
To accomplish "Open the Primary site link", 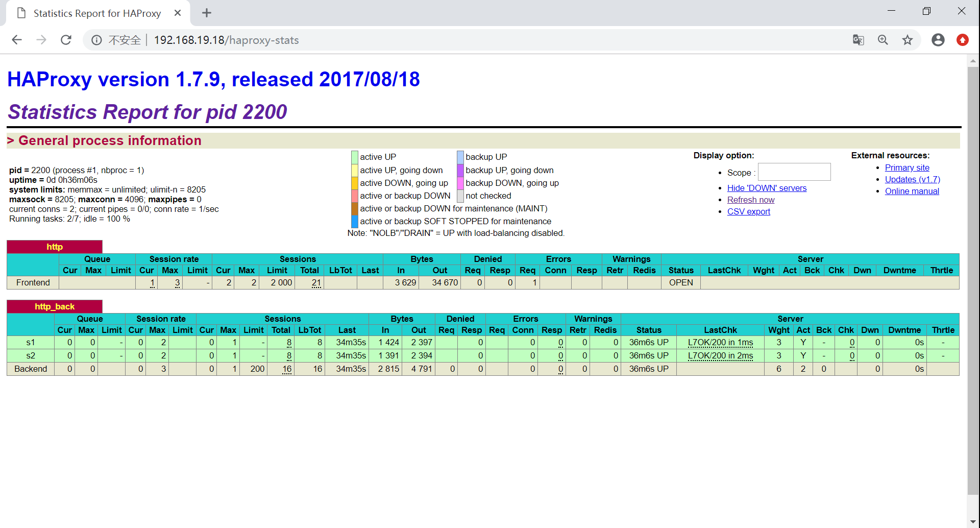I will point(907,167).
